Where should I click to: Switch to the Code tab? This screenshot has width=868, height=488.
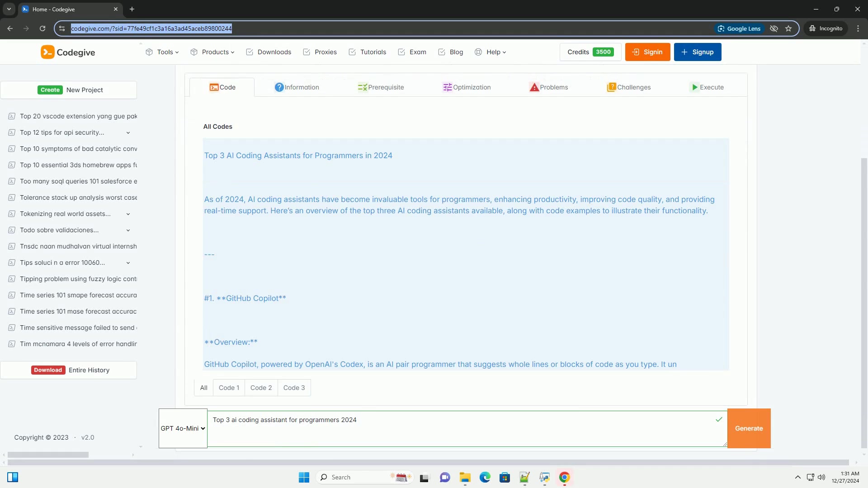(x=222, y=87)
